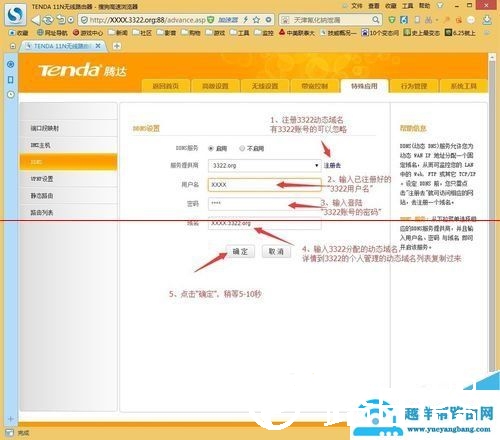Click the top circular icon in the browser's left sidebar
The image size is (500, 440).
(x=11, y=64)
